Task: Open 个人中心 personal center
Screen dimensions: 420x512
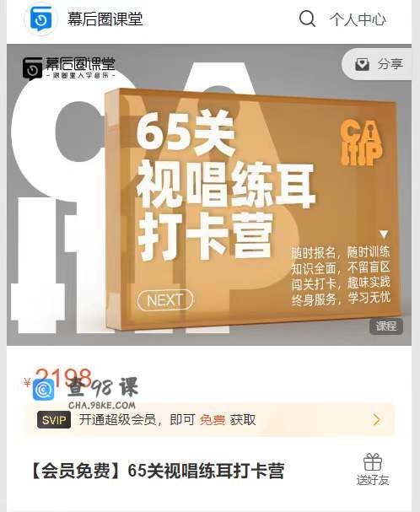Action: click(358, 19)
